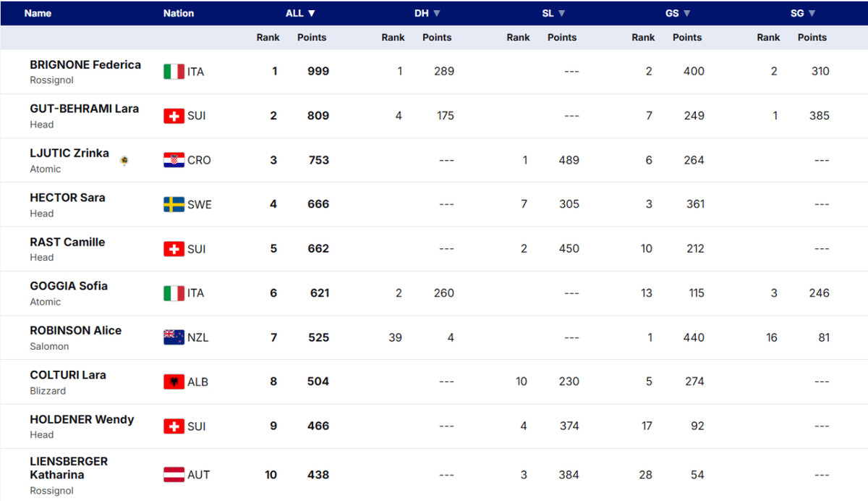
Task: Click the Italy flag beside Brignone
Action: tap(174, 72)
